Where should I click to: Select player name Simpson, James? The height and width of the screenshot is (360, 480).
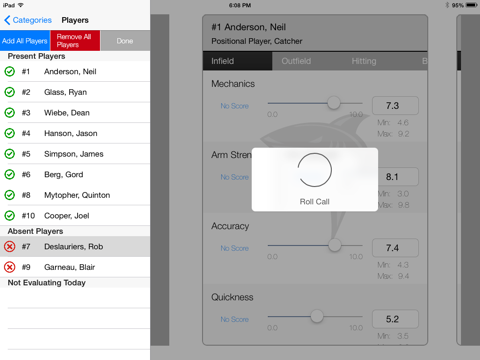[x=74, y=154]
